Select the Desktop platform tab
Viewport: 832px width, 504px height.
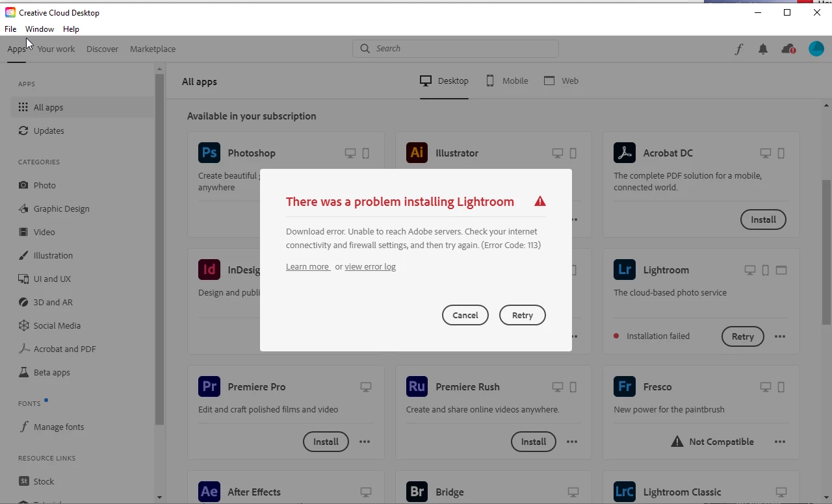(x=444, y=81)
